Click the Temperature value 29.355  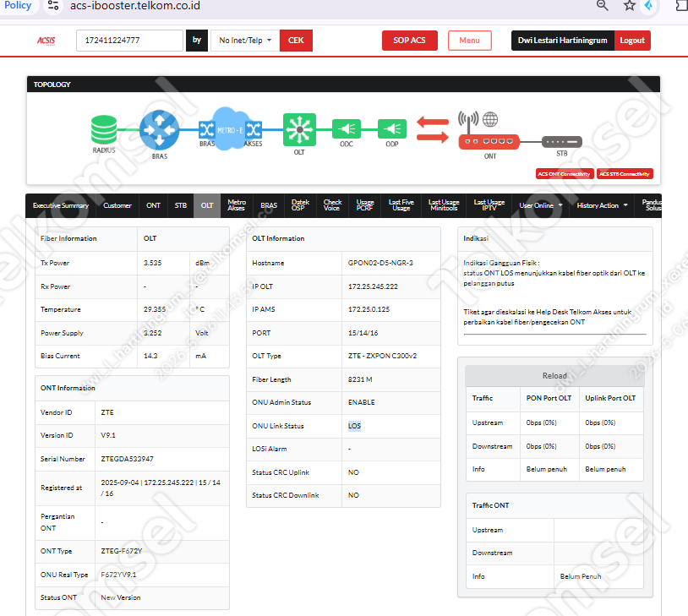pos(155,309)
